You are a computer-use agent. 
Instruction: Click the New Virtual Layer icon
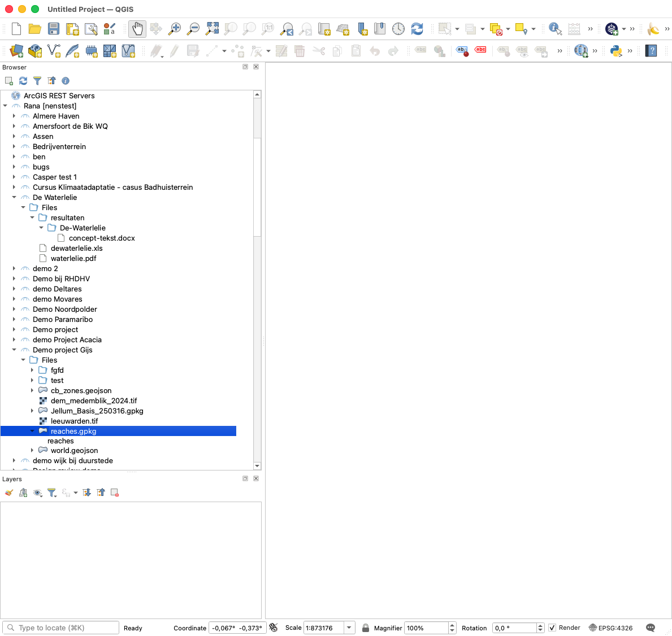[128, 51]
